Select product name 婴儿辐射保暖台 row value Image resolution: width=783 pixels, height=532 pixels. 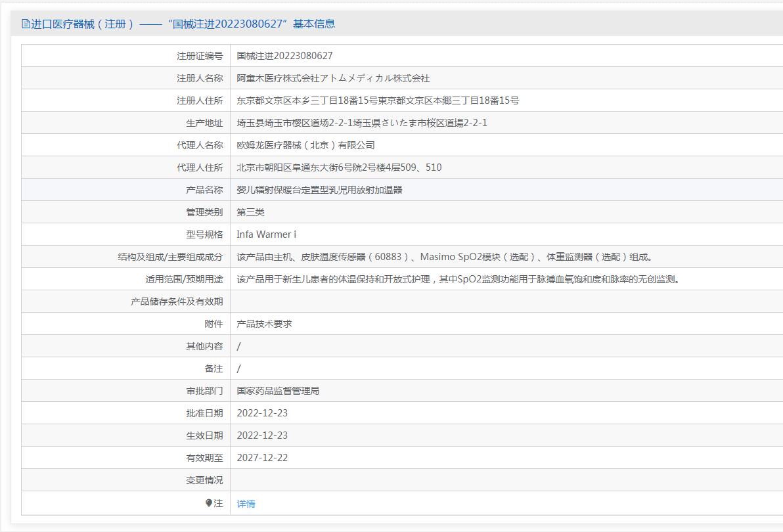(319, 190)
